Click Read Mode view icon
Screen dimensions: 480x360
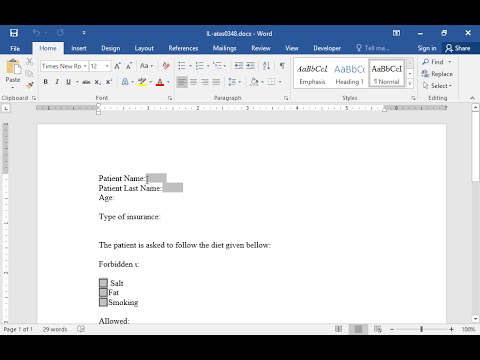coord(338,329)
